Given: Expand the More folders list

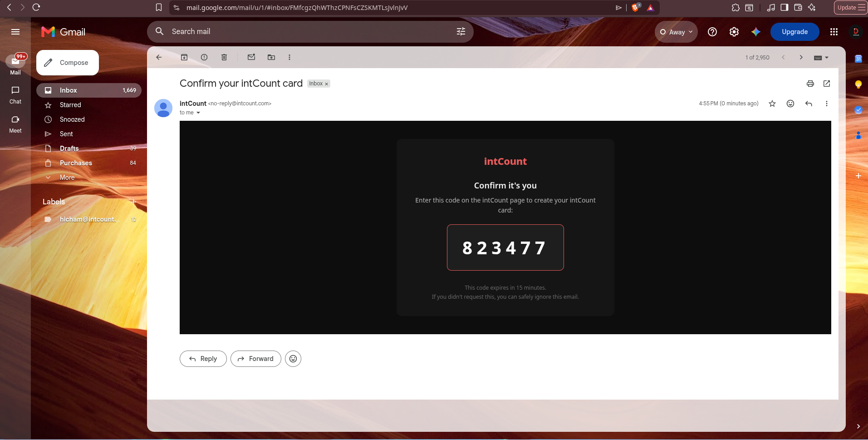Looking at the screenshot, I should 89,178.
